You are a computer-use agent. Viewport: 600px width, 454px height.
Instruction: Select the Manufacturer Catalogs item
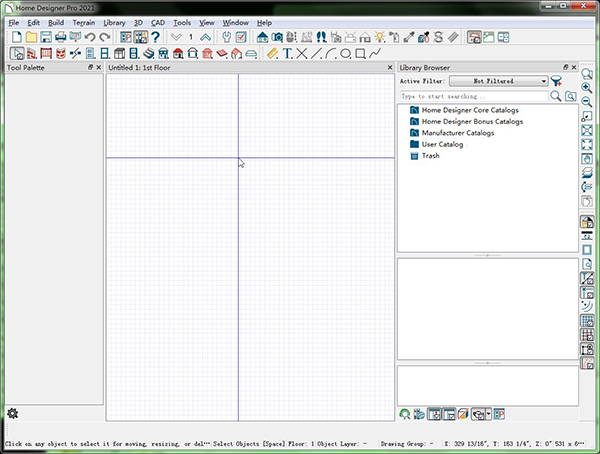point(457,133)
